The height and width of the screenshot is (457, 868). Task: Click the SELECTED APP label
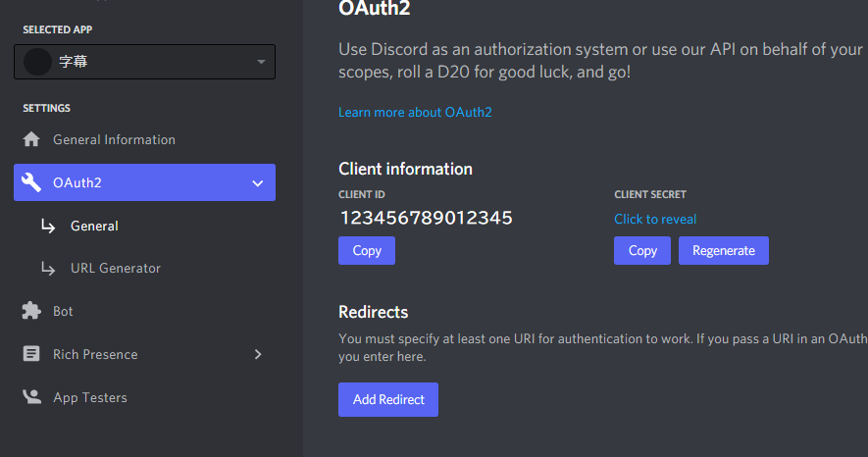[58, 29]
